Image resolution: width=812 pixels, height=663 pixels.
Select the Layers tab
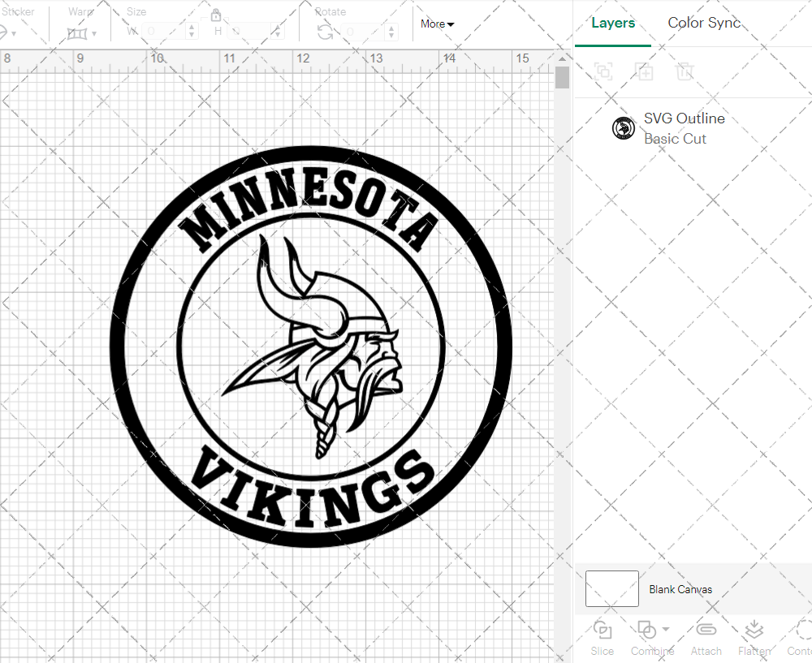tap(613, 23)
